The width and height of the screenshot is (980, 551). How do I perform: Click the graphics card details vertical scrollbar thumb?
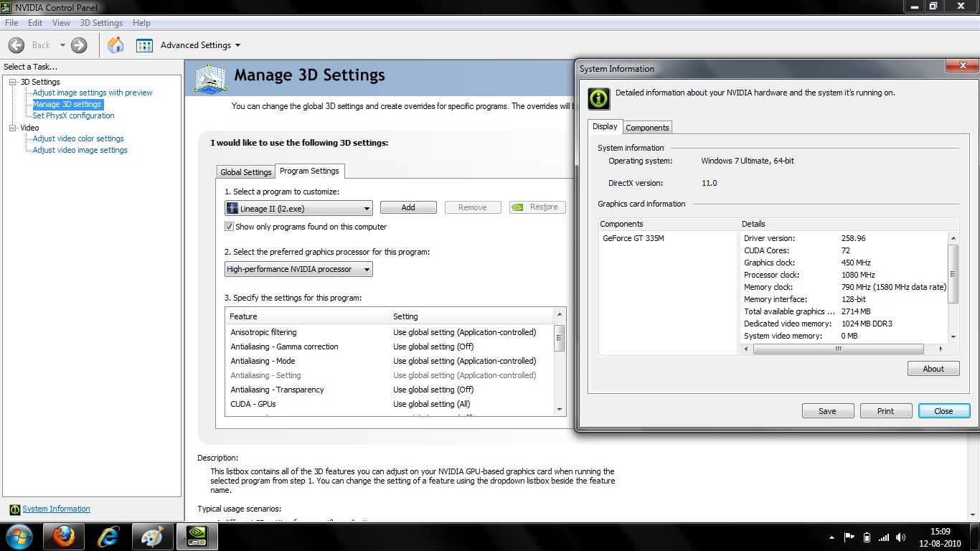953,274
